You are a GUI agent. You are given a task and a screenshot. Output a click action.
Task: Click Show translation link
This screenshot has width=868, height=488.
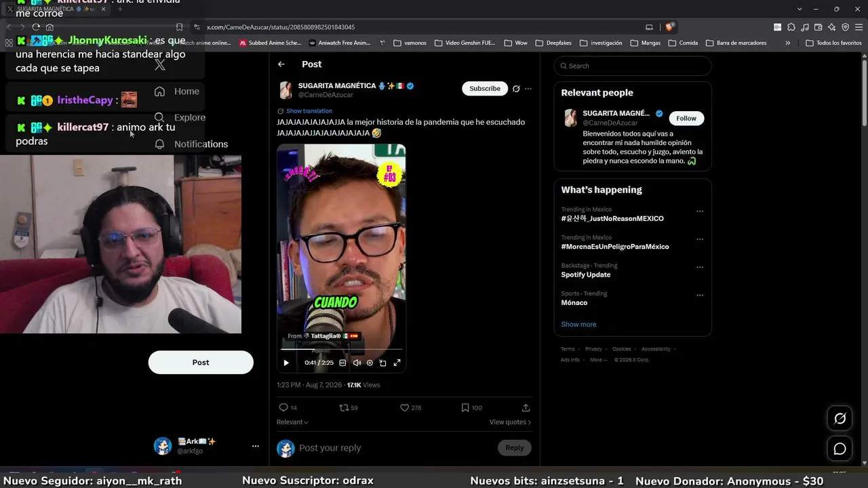coord(309,110)
